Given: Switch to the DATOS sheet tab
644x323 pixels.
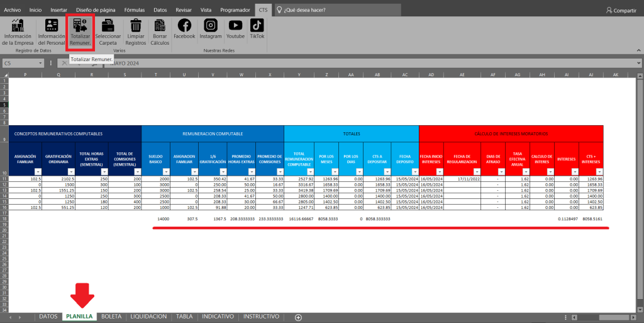Looking at the screenshot, I should tap(48, 317).
